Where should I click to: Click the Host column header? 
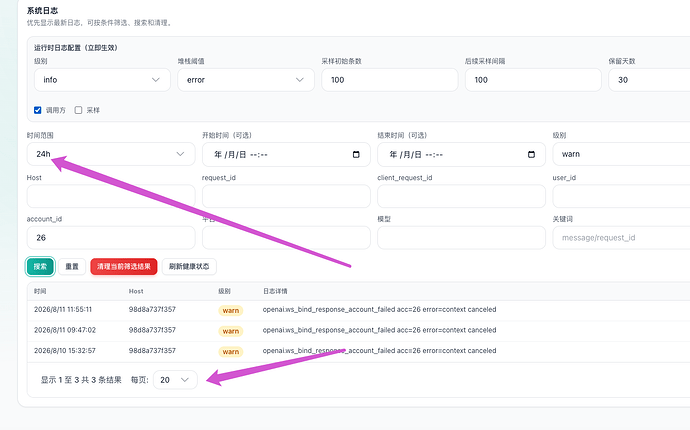(136, 291)
